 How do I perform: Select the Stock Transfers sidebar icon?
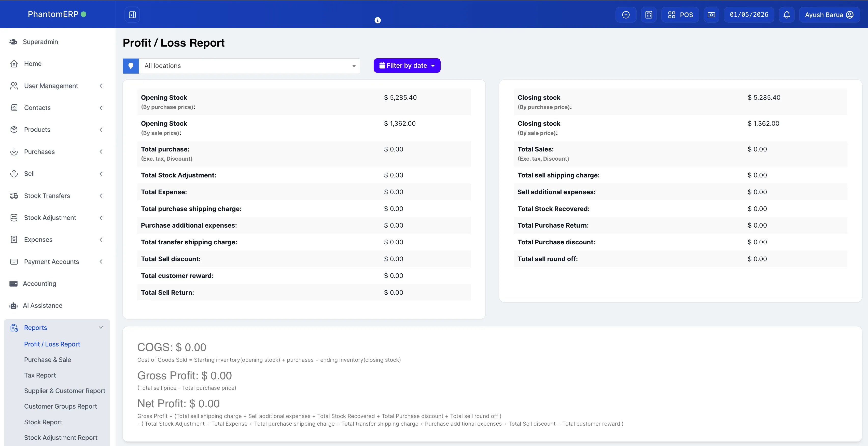14,195
